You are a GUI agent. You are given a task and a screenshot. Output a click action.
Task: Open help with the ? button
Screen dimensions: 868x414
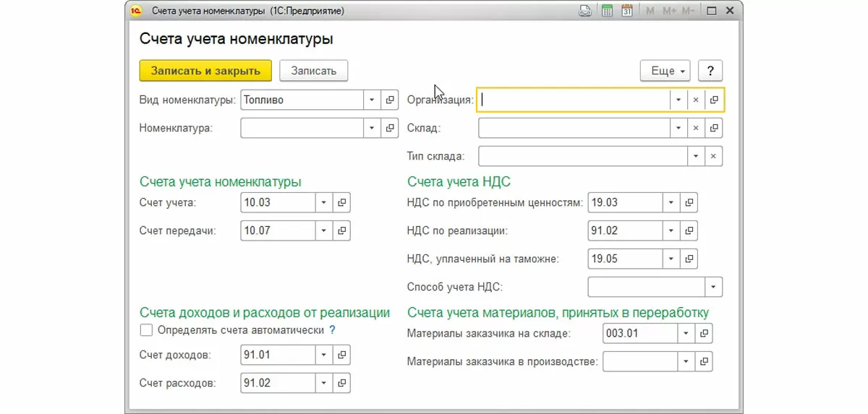tap(710, 71)
